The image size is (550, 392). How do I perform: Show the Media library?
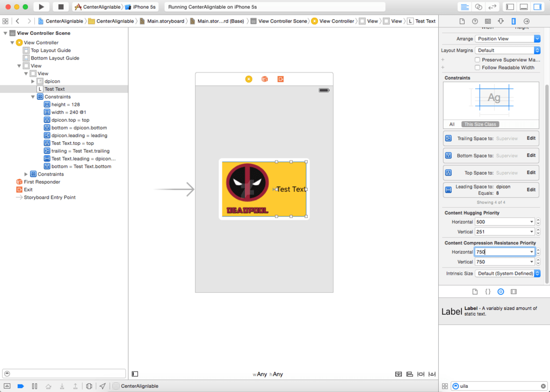(x=514, y=292)
